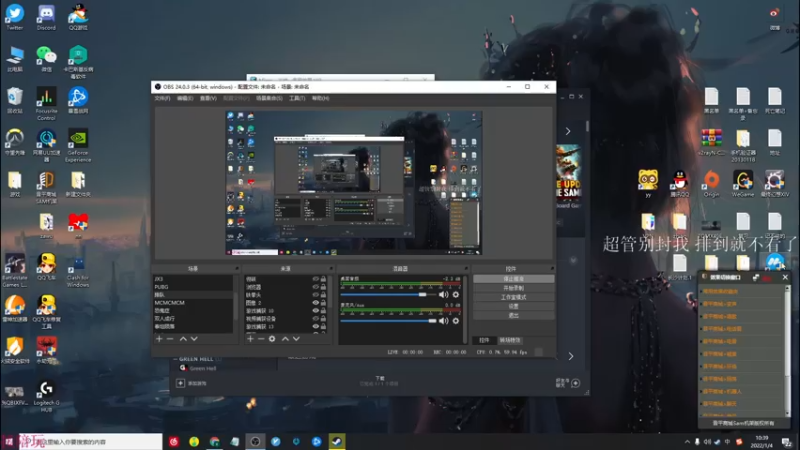This screenshot has height=450, width=800.
Task: Open the Recycle Bin icon
Action: pyautogui.click(x=15, y=100)
